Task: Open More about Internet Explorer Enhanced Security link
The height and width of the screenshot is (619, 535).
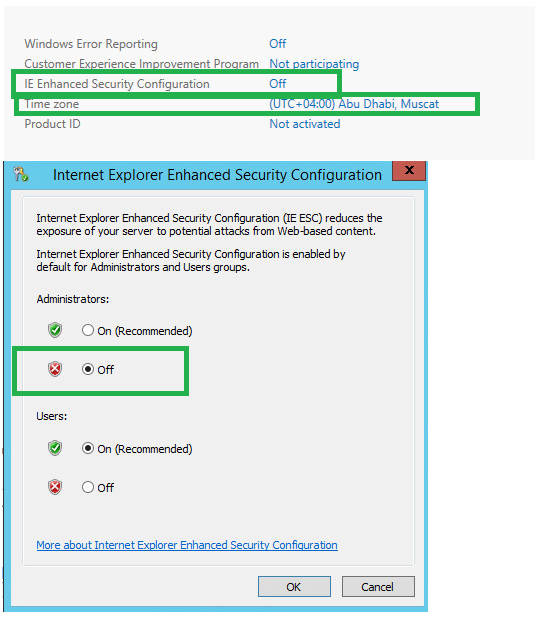Action: [x=187, y=545]
